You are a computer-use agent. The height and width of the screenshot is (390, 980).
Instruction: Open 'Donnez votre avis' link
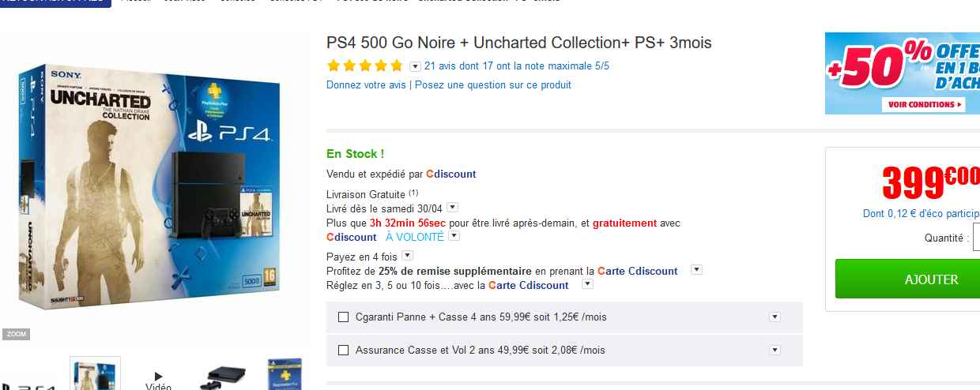coord(366,84)
